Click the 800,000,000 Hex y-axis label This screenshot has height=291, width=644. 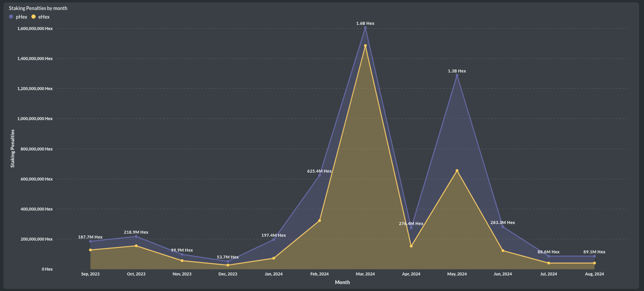pos(37,149)
